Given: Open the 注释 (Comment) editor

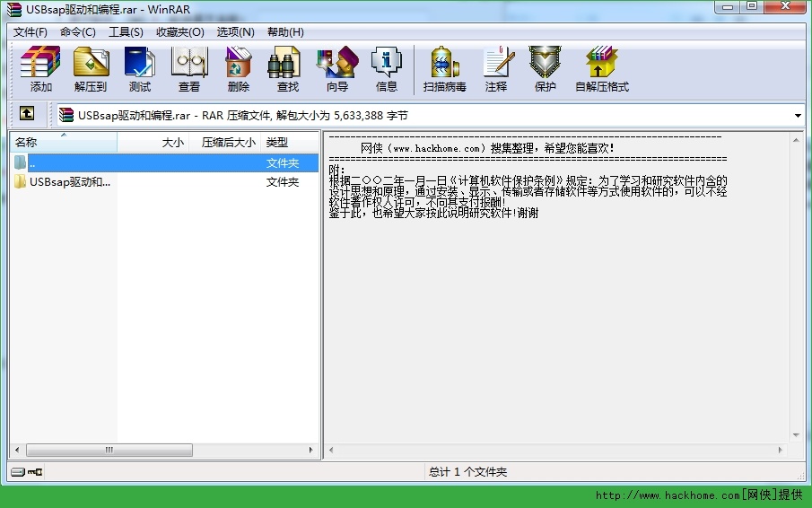Looking at the screenshot, I should (x=496, y=69).
